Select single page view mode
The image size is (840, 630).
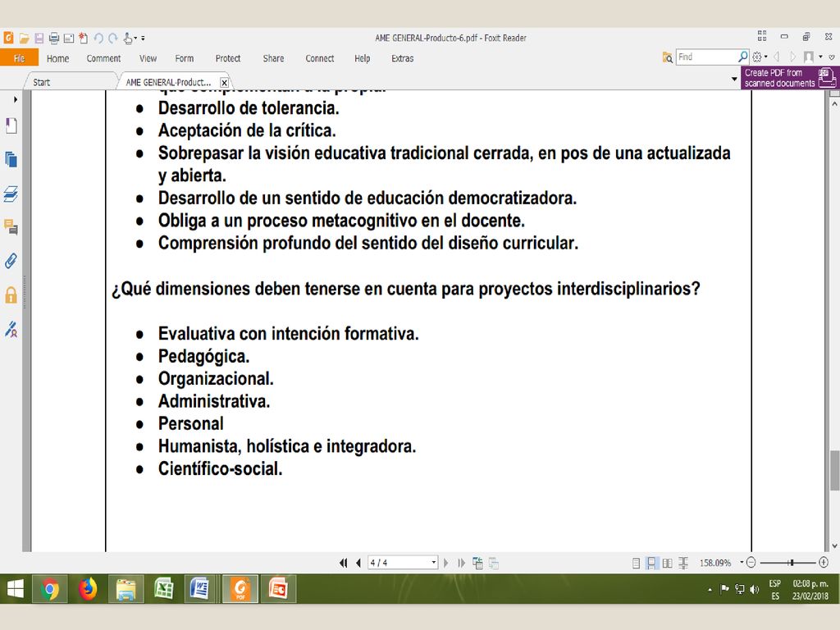point(636,563)
